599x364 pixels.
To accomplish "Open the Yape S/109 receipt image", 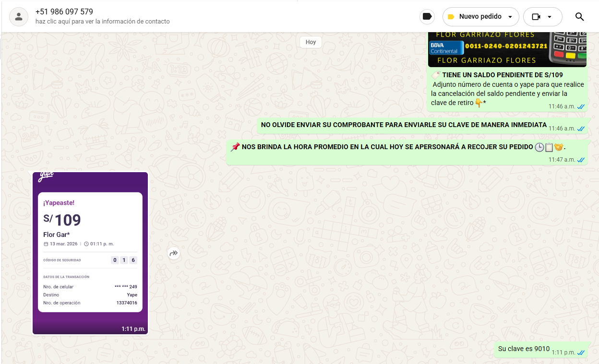I will click(x=90, y=253).
